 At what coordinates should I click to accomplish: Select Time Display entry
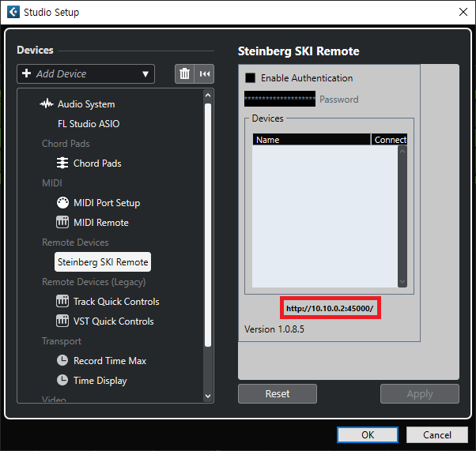point(100,381)
